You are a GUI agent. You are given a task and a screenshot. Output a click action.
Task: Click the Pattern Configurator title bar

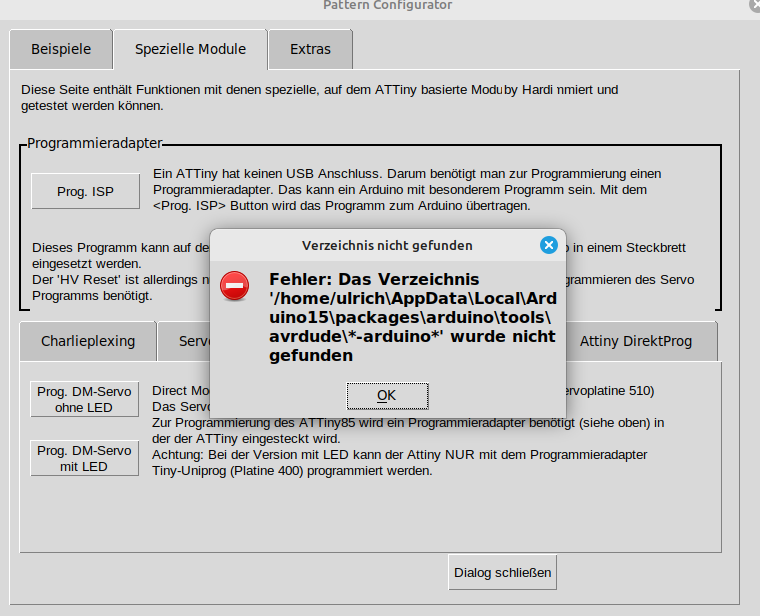tap(387, 5)
